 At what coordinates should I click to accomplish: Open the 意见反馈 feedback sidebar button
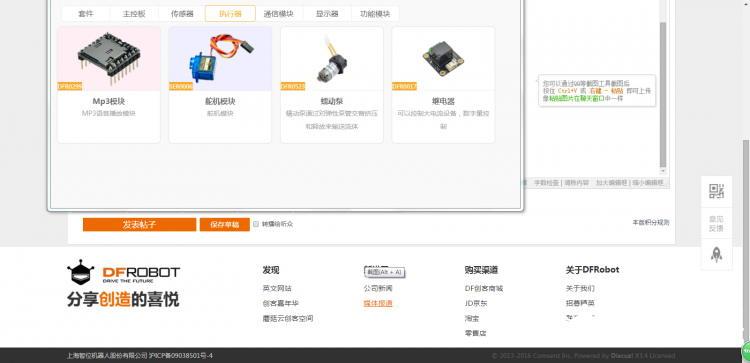point(716,223)
